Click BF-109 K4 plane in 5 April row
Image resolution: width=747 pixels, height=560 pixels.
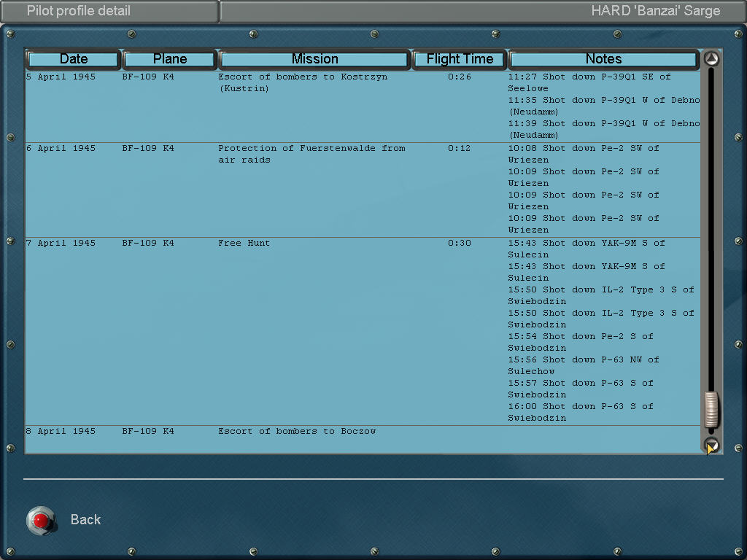(148, 77)
